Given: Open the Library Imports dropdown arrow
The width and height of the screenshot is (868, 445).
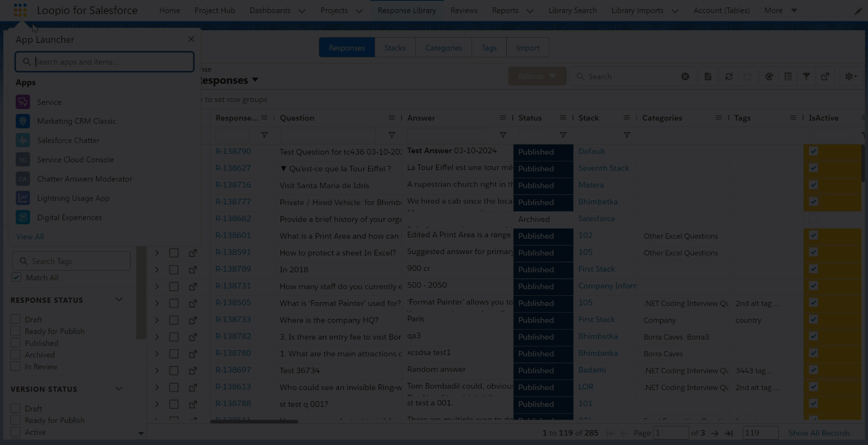Looking at the screenshot, I should [x=675, y=11].
